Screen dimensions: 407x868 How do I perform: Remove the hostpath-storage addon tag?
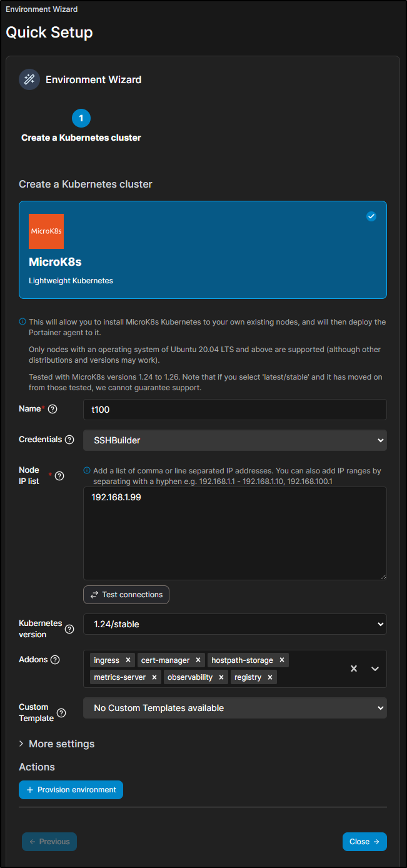282,660
